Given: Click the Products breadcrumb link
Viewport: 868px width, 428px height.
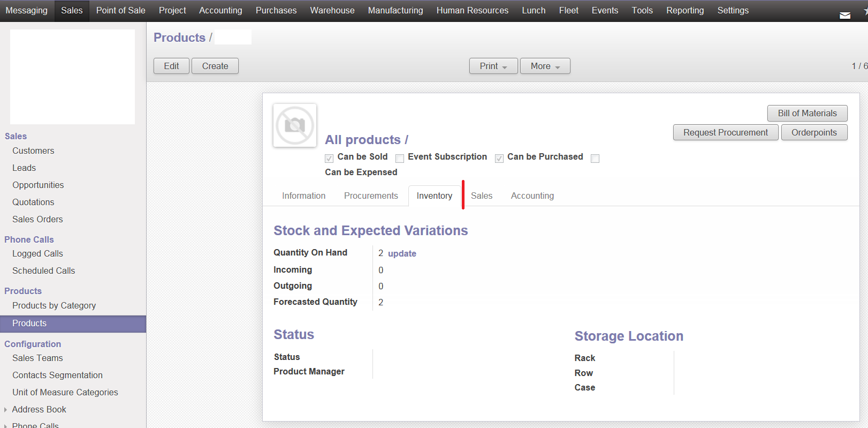Looking at the screenshot, I should pyautogui.click(x=179, y=37).
